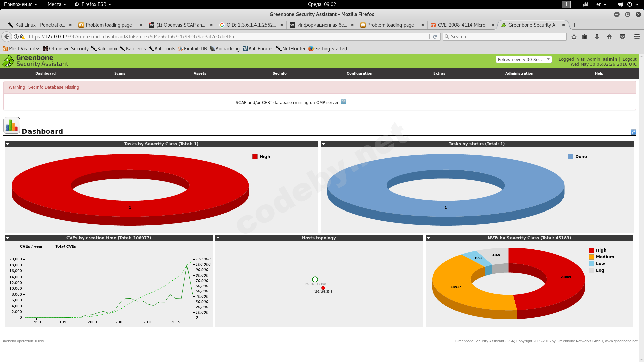Open Firefox hamburger menu

pos(637,37)
